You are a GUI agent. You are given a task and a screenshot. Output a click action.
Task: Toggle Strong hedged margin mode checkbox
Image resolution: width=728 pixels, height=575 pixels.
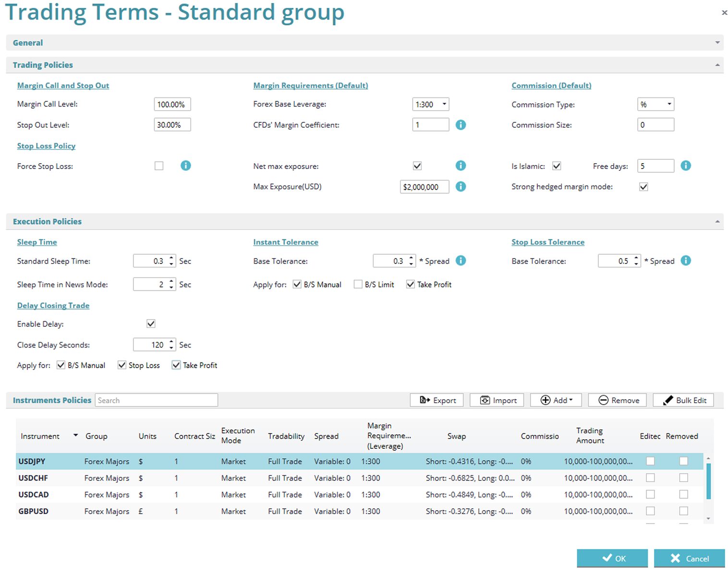point(643,187)
